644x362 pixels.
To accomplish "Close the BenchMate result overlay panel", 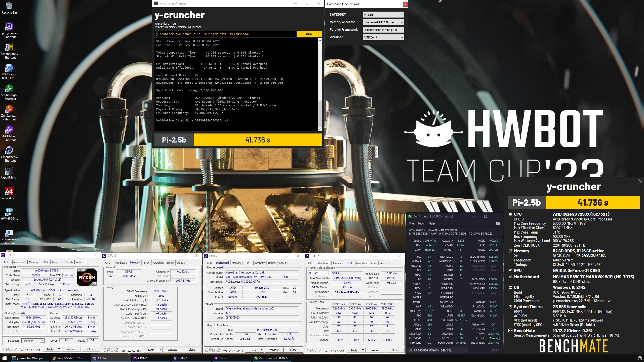I will [x=640, y=181].
